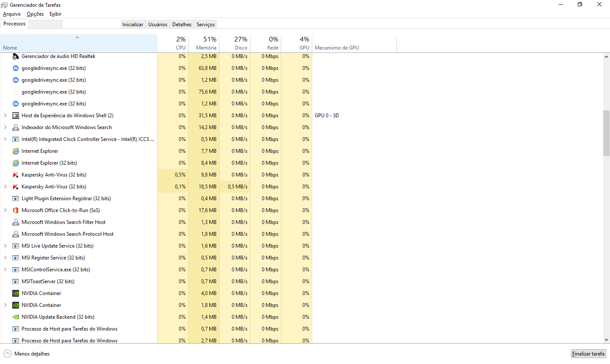Image resolution: width=610 pixels, height=364 pixels.
Task: Click the Finalizar tarefa button
Action: click(x=588, y=354)
